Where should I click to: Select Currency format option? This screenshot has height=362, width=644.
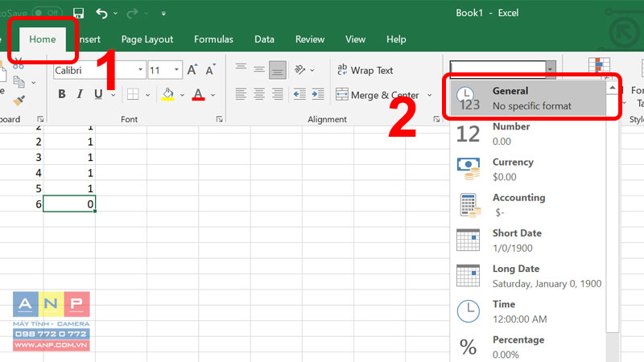(528, 169)
